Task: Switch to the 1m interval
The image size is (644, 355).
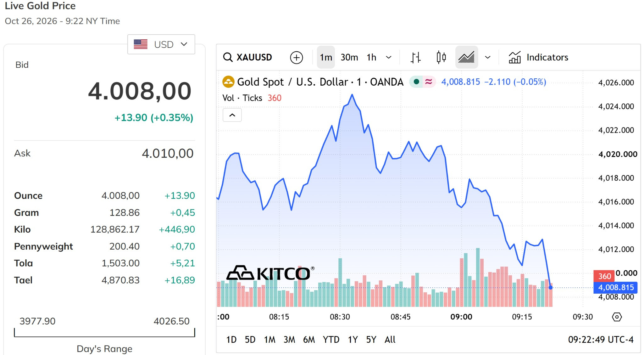Action: click(x=326, y=57)
